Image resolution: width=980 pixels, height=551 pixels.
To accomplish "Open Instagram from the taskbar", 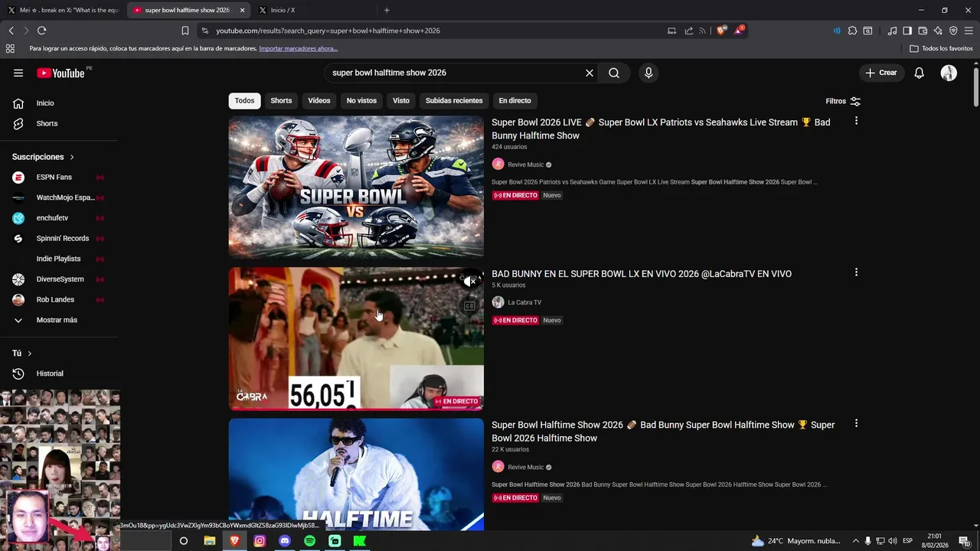I will pyautogui.click(x=260, y=541).
